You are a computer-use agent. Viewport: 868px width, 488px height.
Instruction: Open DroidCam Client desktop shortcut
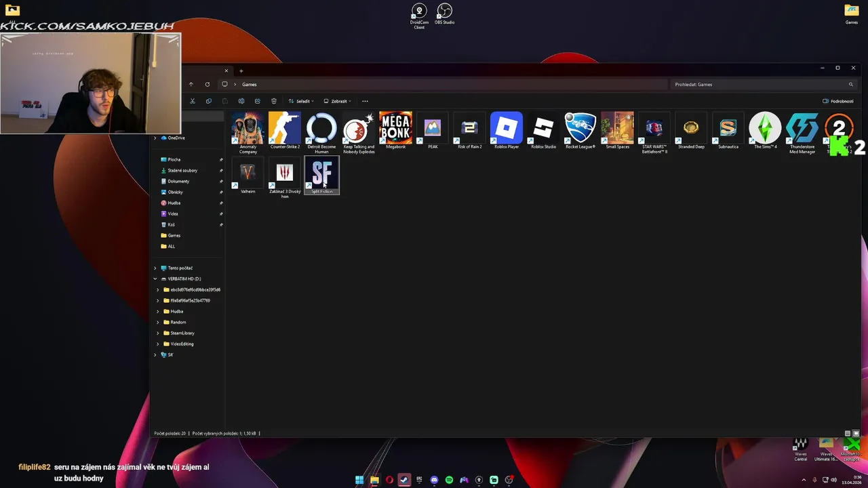tap(419, 16)
